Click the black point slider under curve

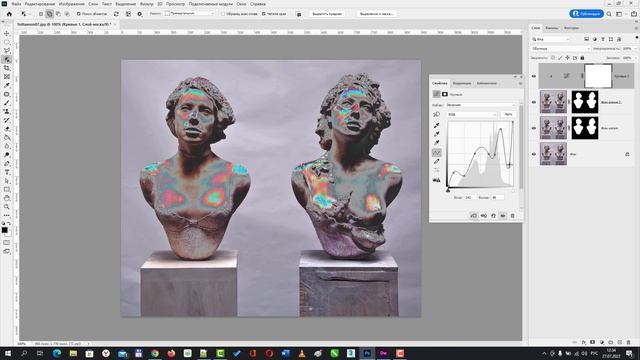(x=448, y=190)
